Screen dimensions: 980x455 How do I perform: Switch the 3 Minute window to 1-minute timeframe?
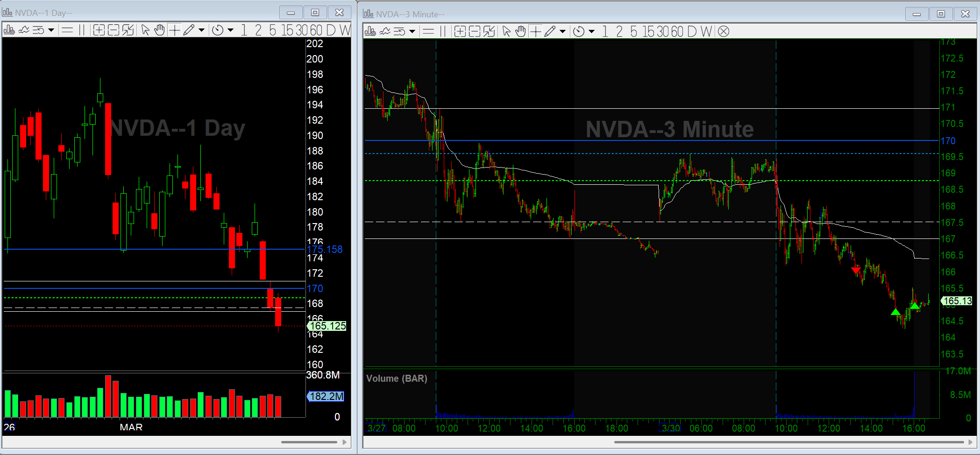605,31
